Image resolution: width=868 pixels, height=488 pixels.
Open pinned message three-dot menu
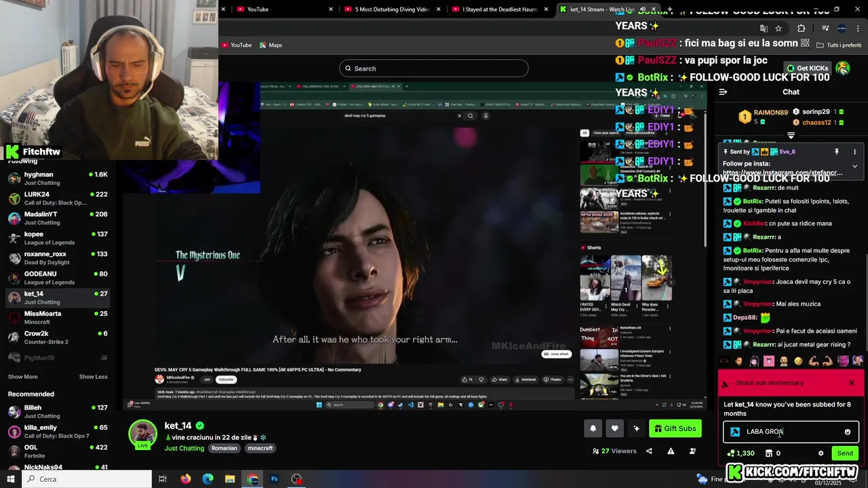pyautogui.click(x=854, y=152)
